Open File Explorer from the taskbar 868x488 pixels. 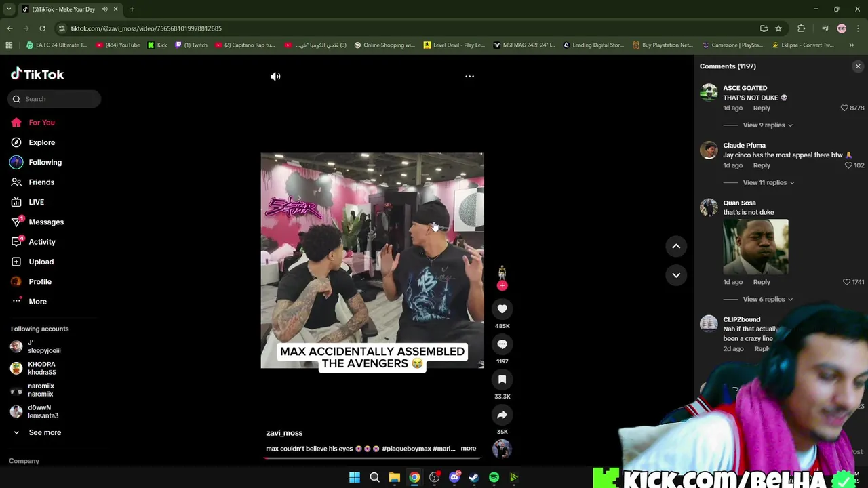point(394,478)
